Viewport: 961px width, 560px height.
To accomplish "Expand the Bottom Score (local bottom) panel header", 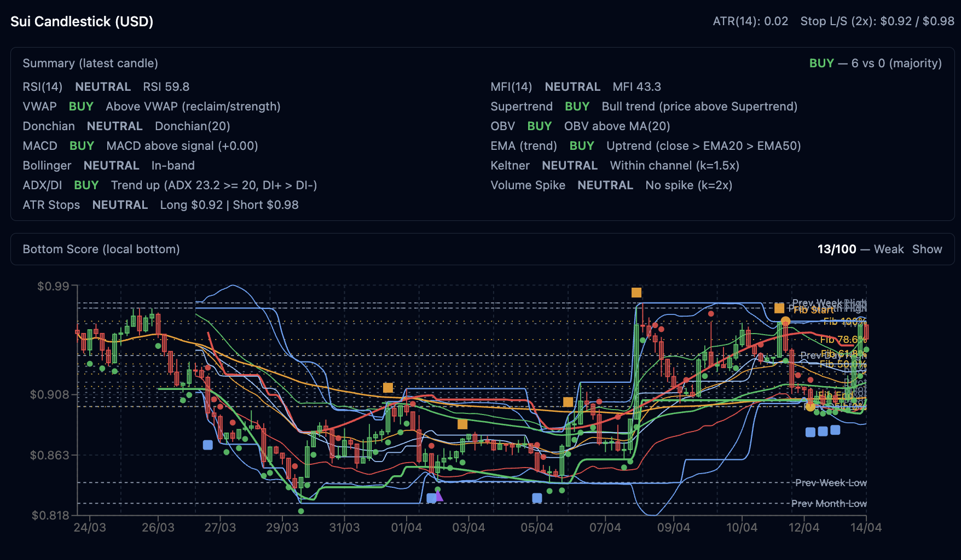I will (101, 249).
